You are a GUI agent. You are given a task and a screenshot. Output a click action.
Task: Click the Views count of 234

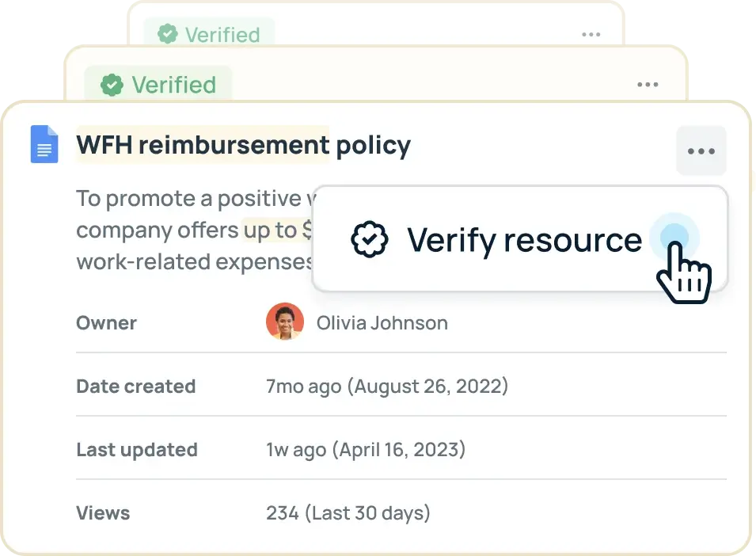348,512
